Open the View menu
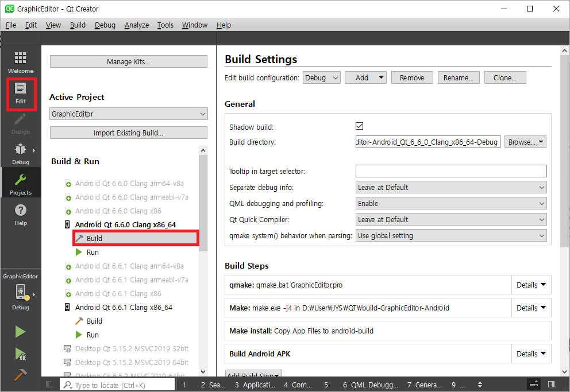 pos(53,25)
